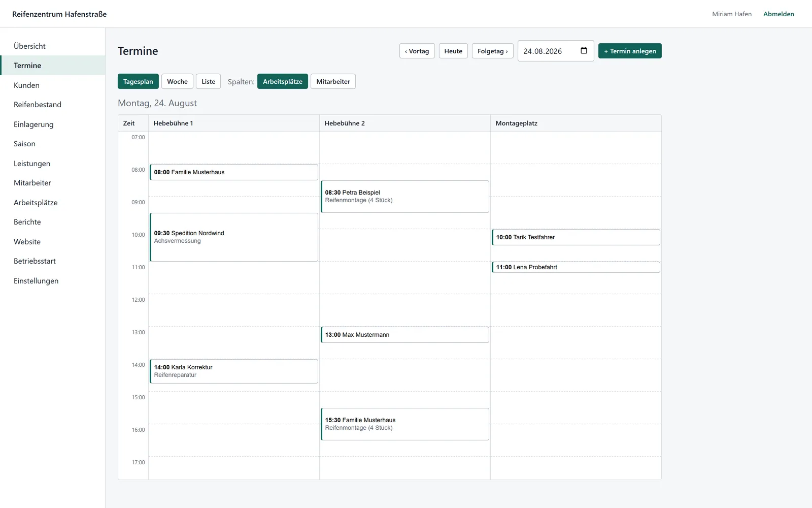Open the 11:00 Lena Probefahrt appointment
This screenshot has height=508, width=812.
click(x=576, y=267)
